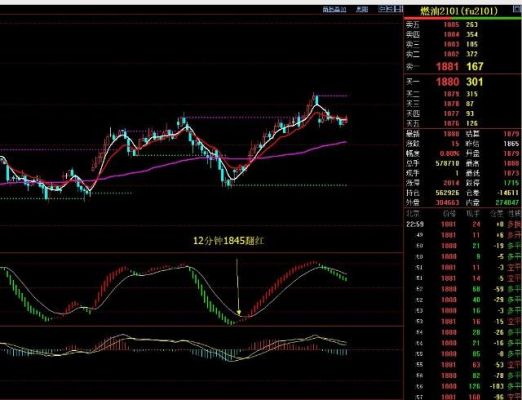Click the 现手 column header in tick list
This screenshot has width=522, height=400.
pos(472,214)
